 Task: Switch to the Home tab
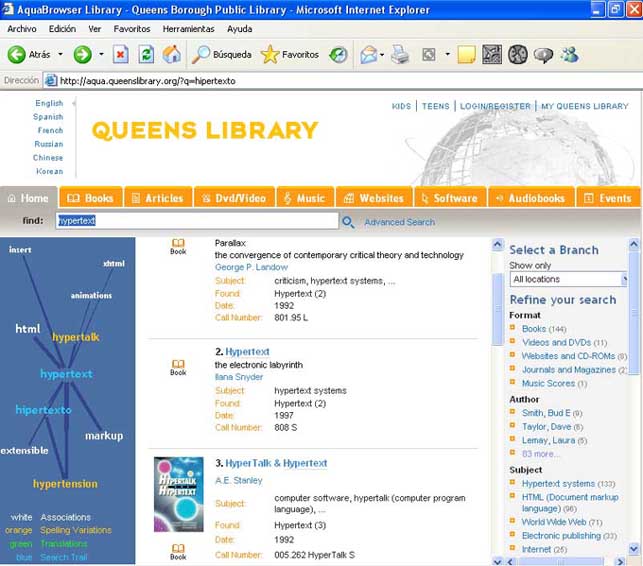coord(29,198)
